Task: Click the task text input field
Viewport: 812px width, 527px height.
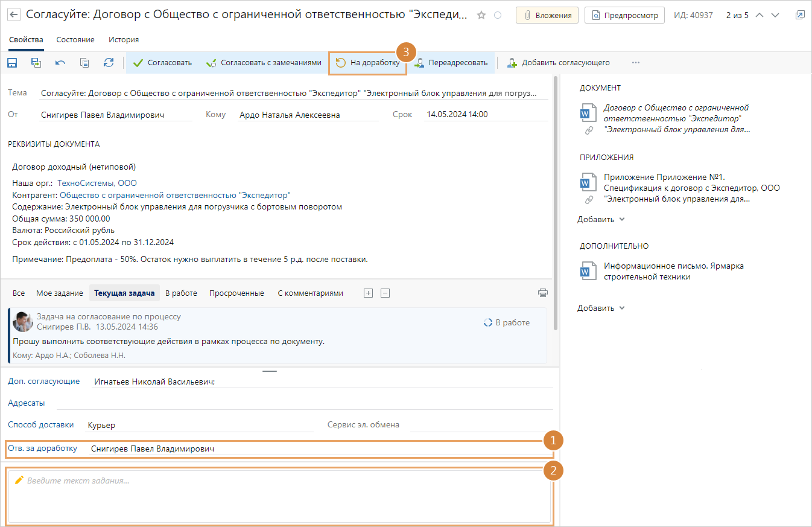Action: pos(279,496)
